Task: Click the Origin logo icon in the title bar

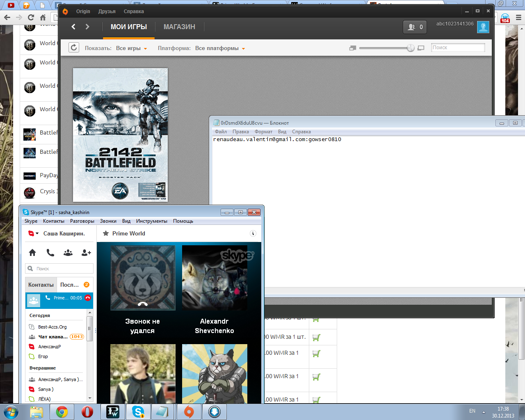Action: coord(65,11)
